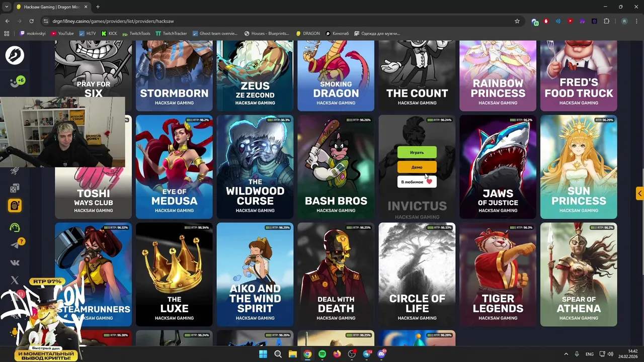
Task: Click the browser back arrow
Action: 7,21
